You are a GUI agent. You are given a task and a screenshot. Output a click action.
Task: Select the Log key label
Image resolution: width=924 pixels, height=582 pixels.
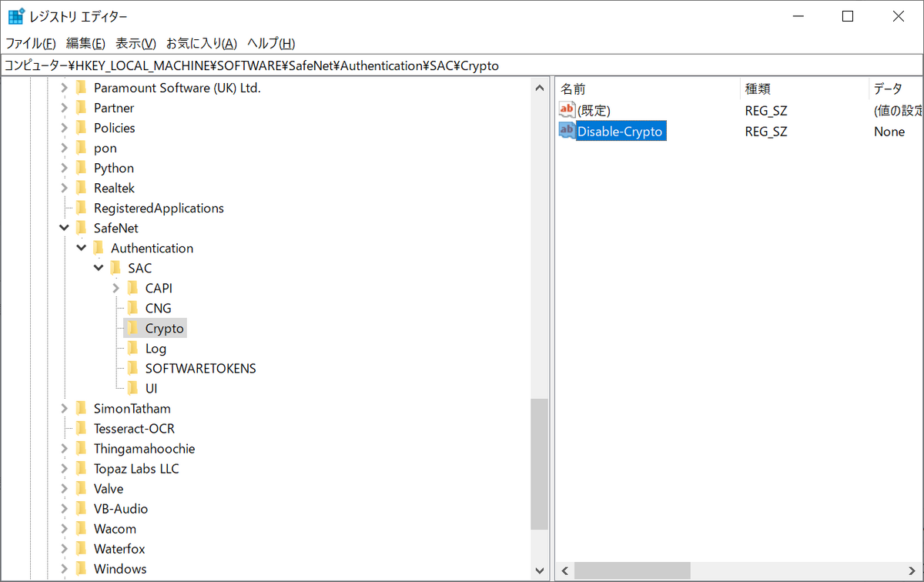(x=156, y=348)
